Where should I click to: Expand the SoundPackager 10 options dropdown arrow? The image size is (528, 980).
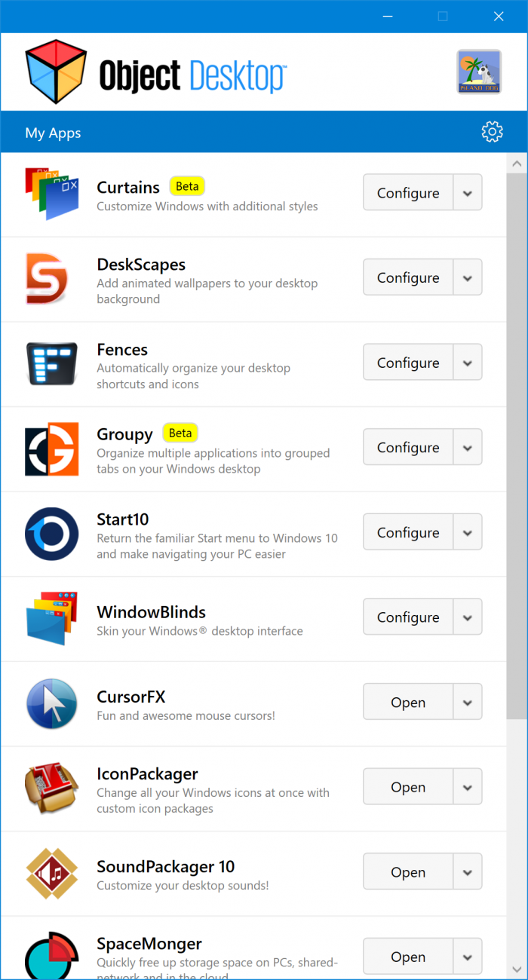pos(468,871)
